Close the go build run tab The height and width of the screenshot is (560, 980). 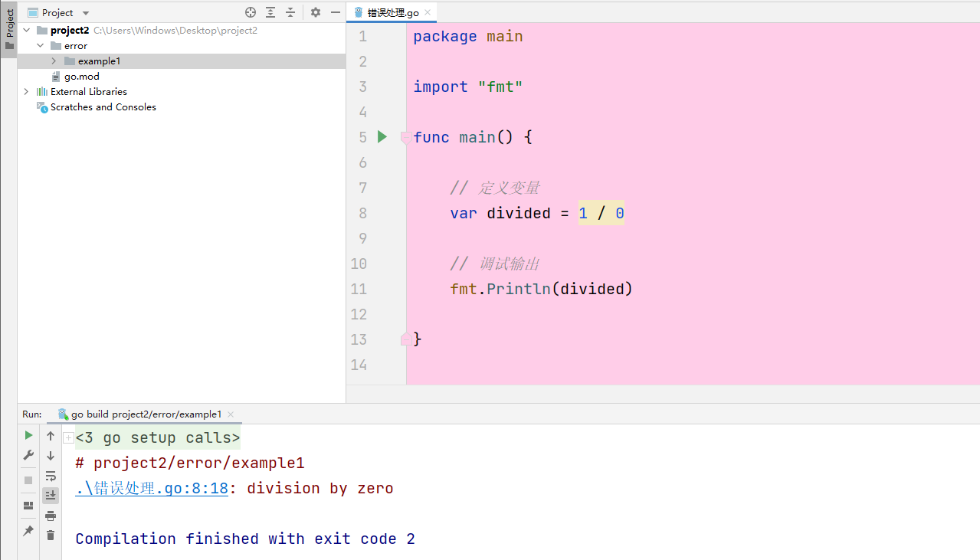point(231,414)
